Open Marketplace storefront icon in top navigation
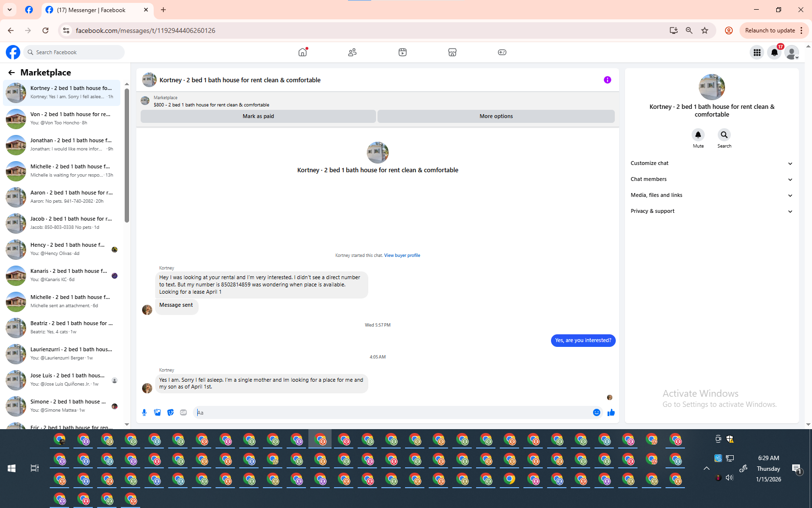812x508 pixels. pyautogui.click(x=452, y=52)
